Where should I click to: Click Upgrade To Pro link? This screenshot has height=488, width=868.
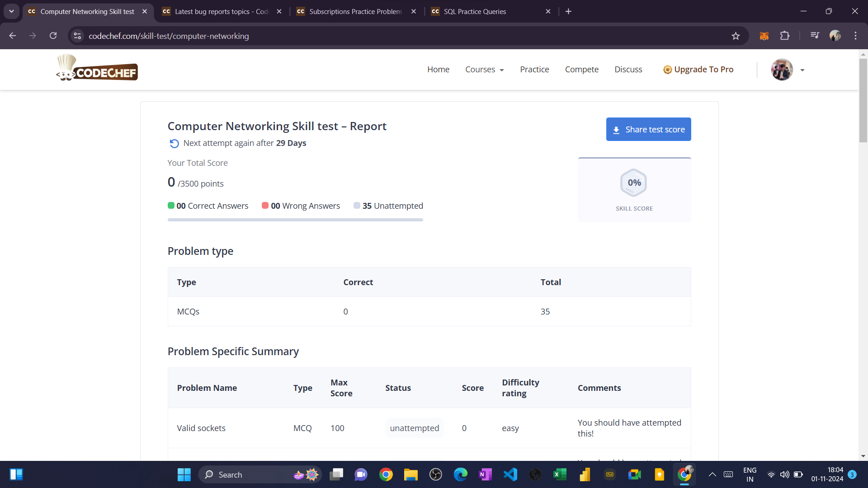click(x=698, y=70)
